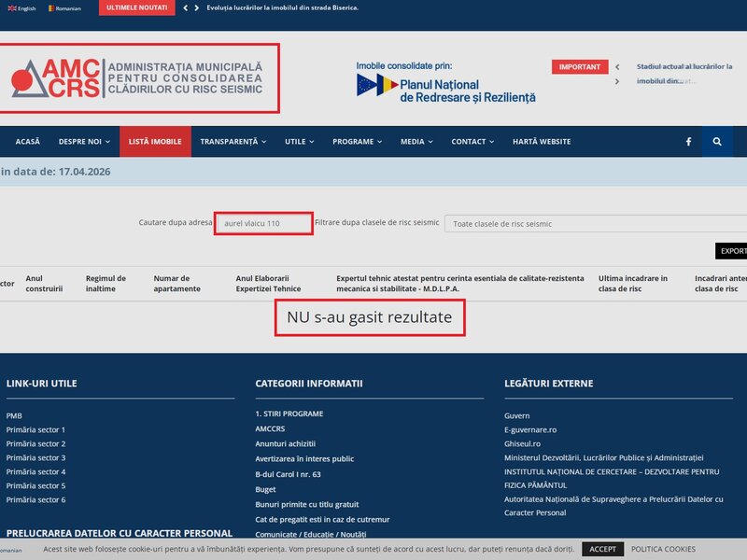Open Comunicate / Educație / Noutăți link

click(x=311, y=534)
